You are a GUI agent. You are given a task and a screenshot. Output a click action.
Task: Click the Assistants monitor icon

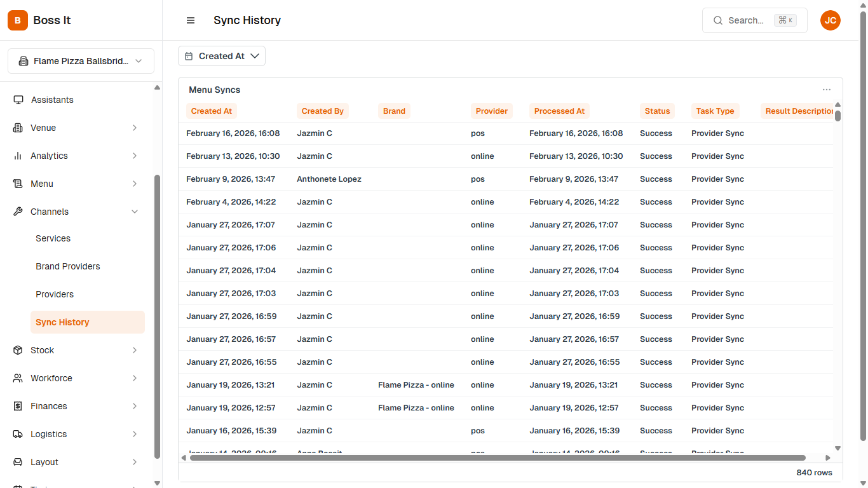(x=18, y=100)
